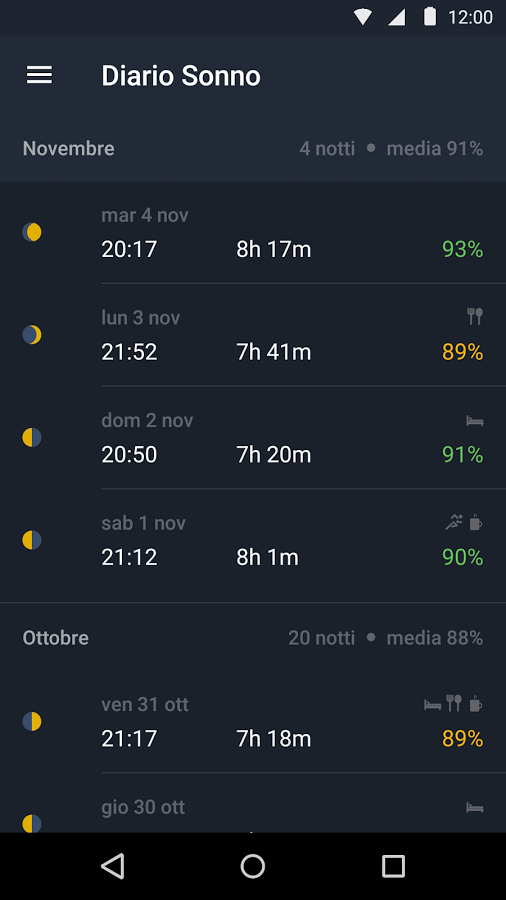Select the 90% quality score on sab 1 nov
The image size is (506, 900).
pyautogui.click(x=462, y=557)
